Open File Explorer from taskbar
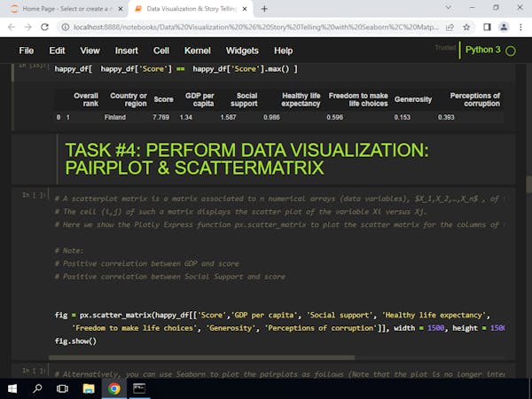 pyautogui.click(x=89, y=388)
